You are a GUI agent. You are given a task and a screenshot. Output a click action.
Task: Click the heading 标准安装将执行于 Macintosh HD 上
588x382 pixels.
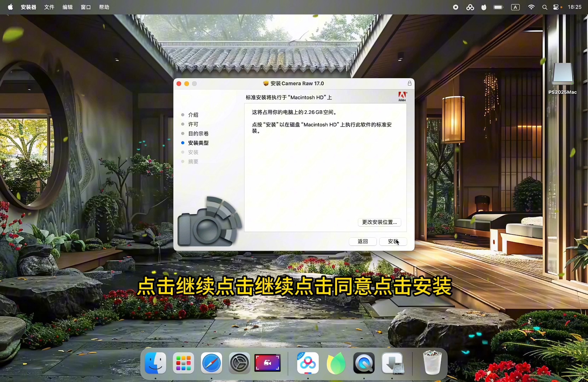pyautogui.click(x=289, y=97)
